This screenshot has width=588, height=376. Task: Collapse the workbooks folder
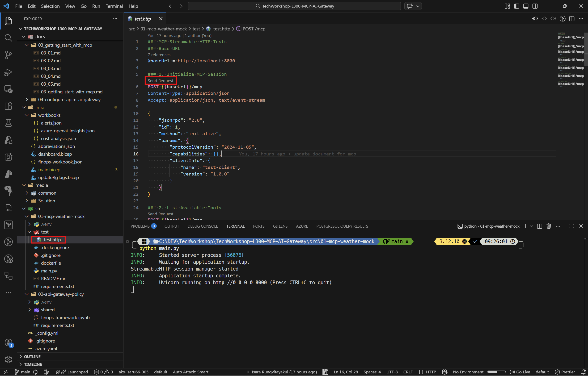[27, 115]
